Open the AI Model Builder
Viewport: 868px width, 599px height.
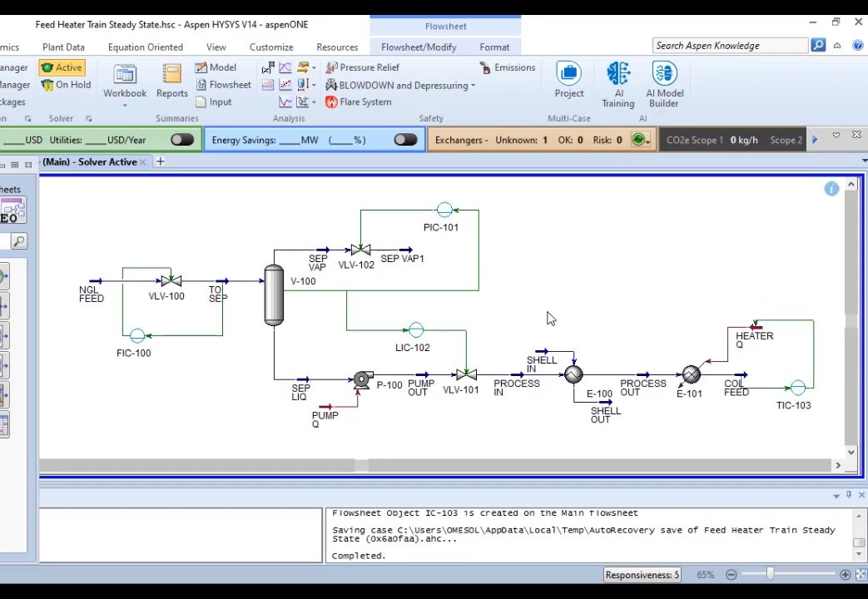664,81
